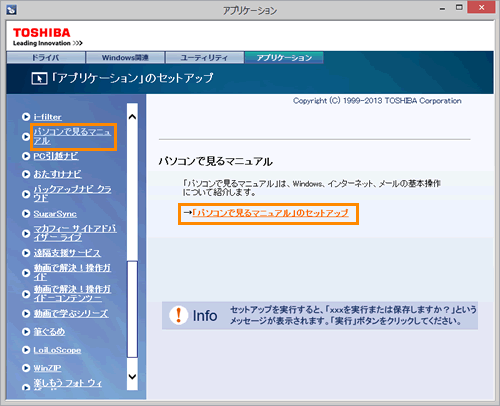
Task: Click the arrow bullet beside 筆ぐるめ
Action: [26, 332]
